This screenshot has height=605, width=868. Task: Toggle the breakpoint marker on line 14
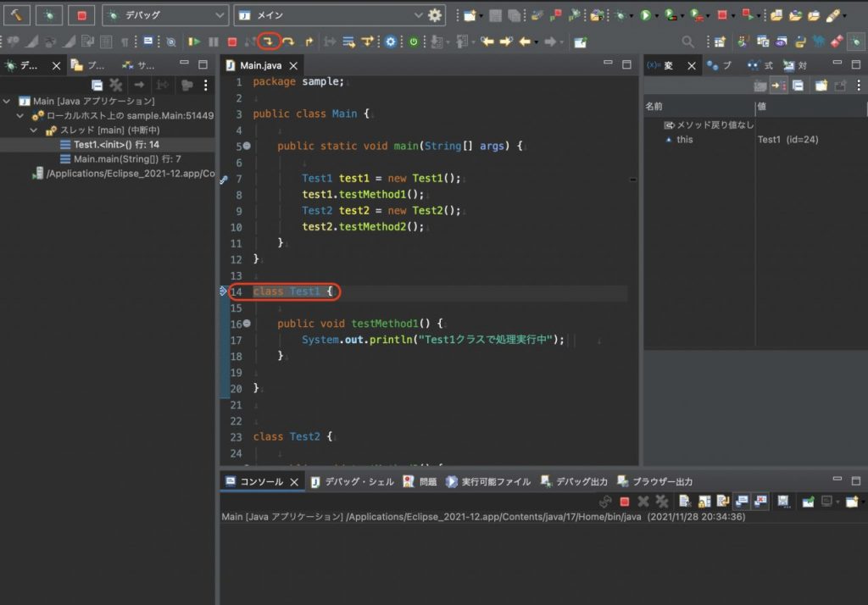coord(225,291)
